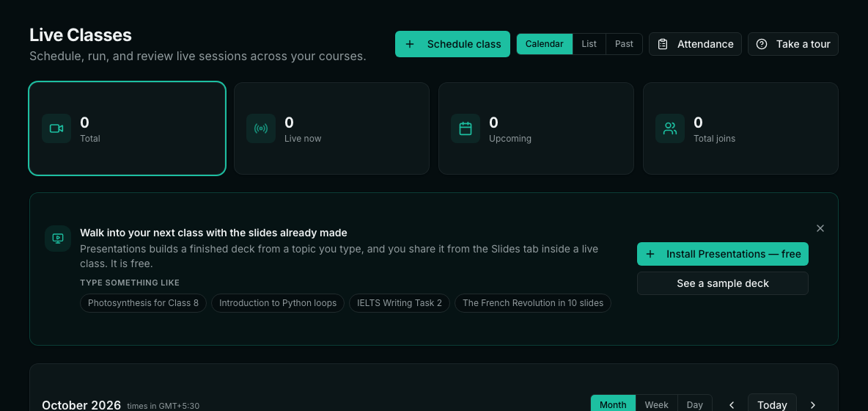
Task: Pick the Introduction to Python loops chip
Action: (x=278, y=303)
